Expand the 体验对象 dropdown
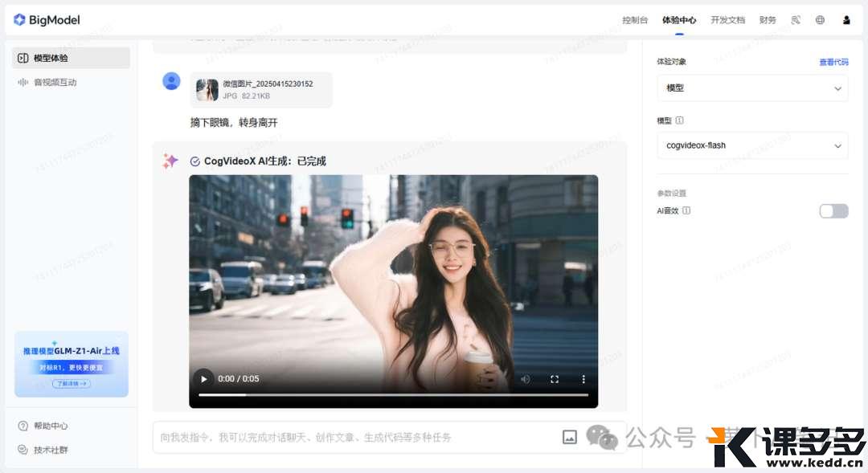This screenshot has height=473, width=868. pyautogui.click(x=751, y=88)
